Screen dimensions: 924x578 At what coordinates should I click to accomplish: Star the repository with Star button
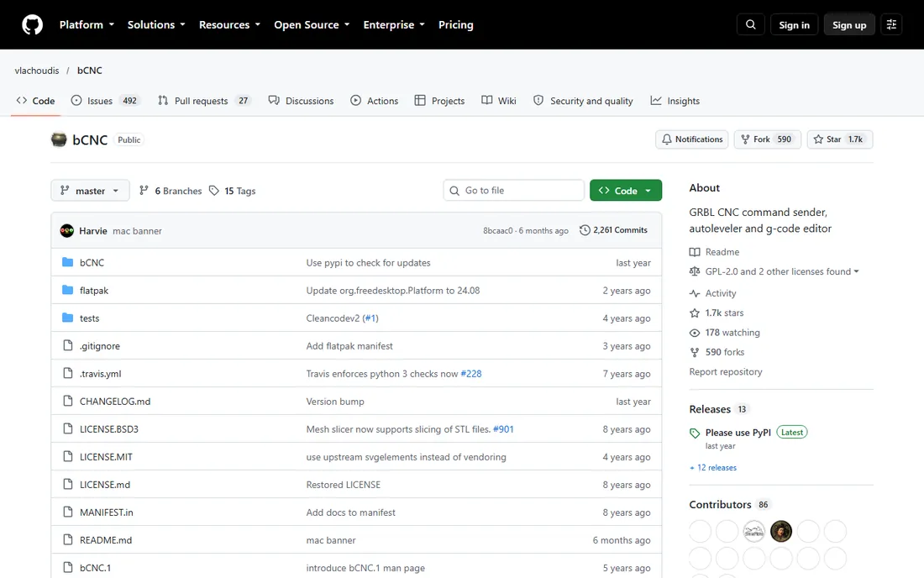(840, 139)
